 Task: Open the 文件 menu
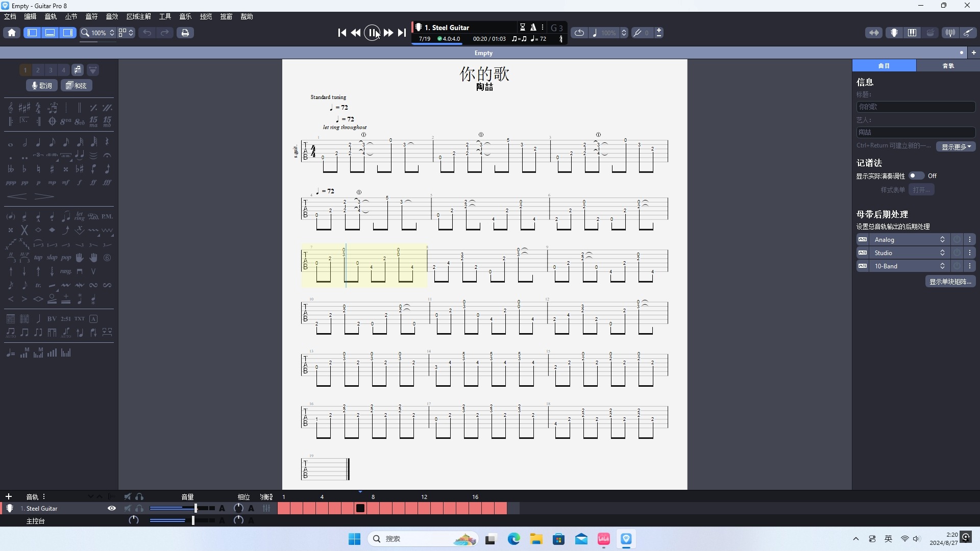tap(10, 16)
